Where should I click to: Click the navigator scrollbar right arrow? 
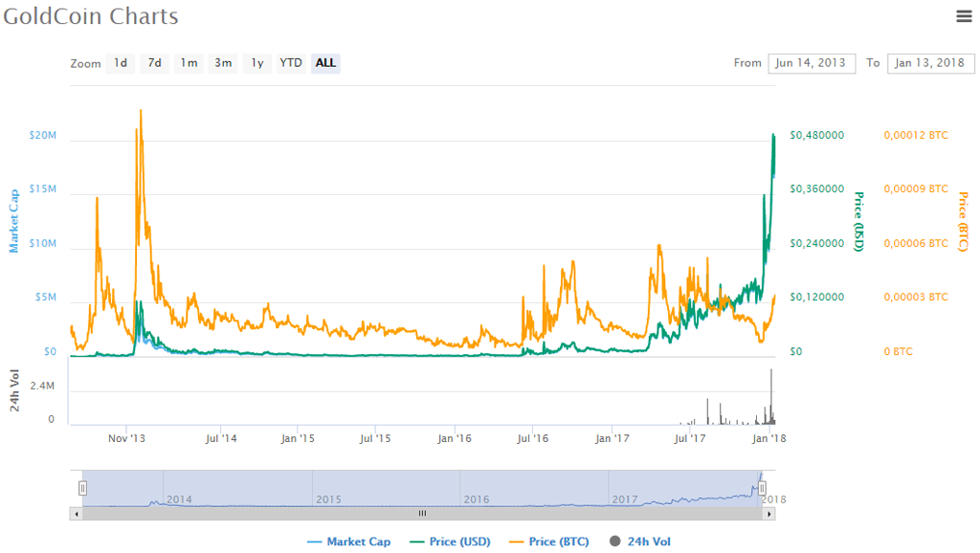[768, 515]
